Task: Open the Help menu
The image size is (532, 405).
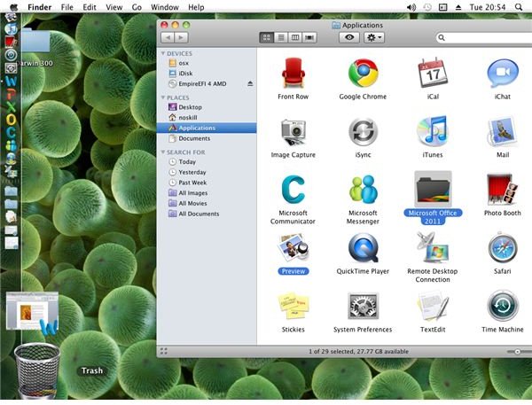Action: pos(196,7)
